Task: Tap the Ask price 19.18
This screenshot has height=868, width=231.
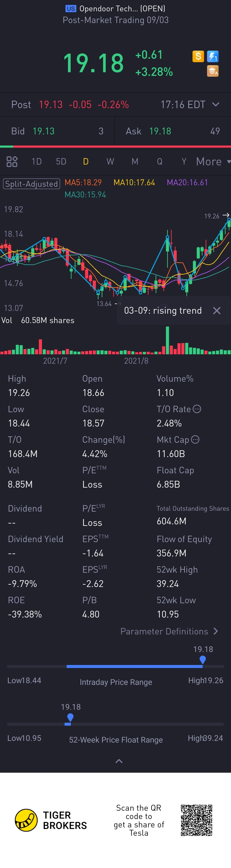Action: [x=160, y=131]
